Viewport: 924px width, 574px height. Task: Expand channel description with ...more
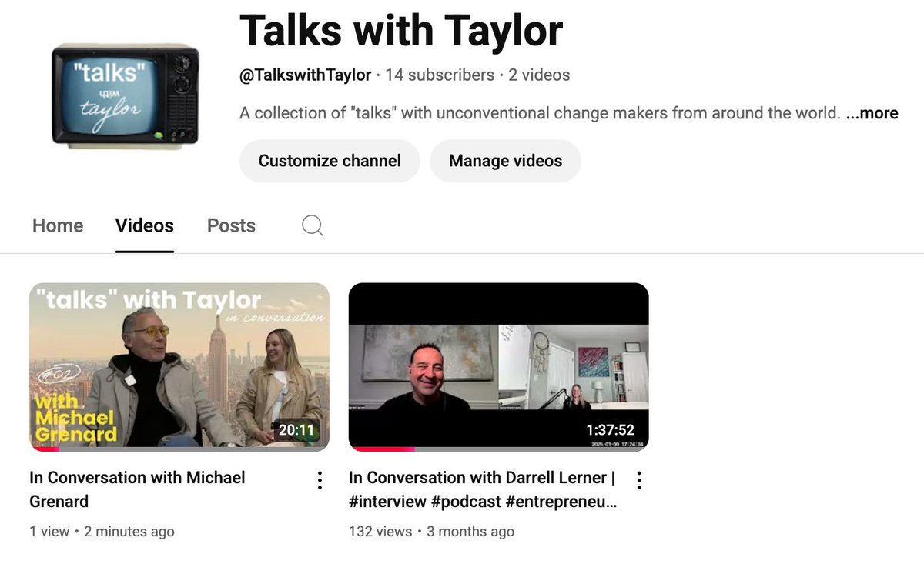point(872,113)
